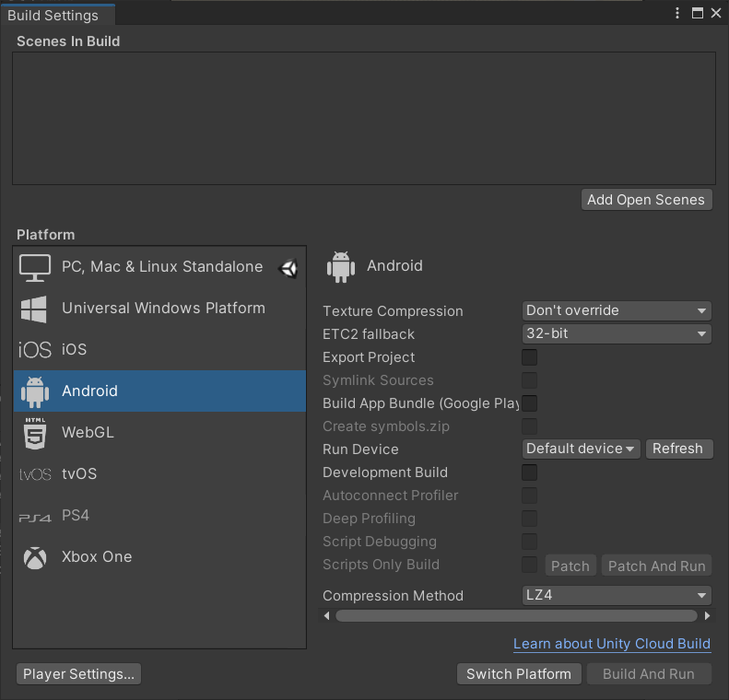
Task: Click the Refresh devices button
Action: click(678, 449)
